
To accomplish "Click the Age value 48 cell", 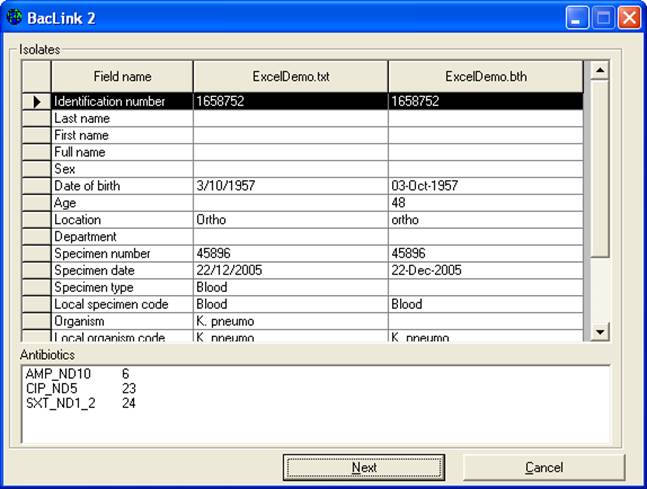I will coord(486,203).
